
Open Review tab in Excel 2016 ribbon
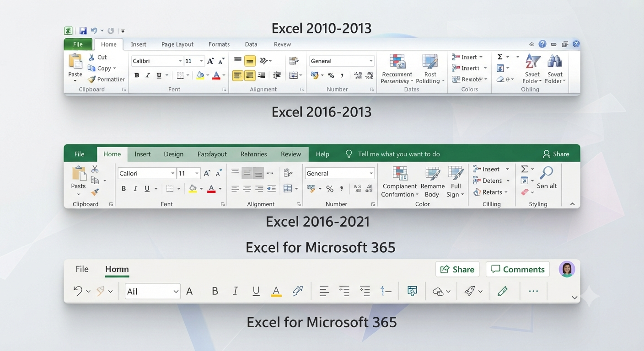291,154
